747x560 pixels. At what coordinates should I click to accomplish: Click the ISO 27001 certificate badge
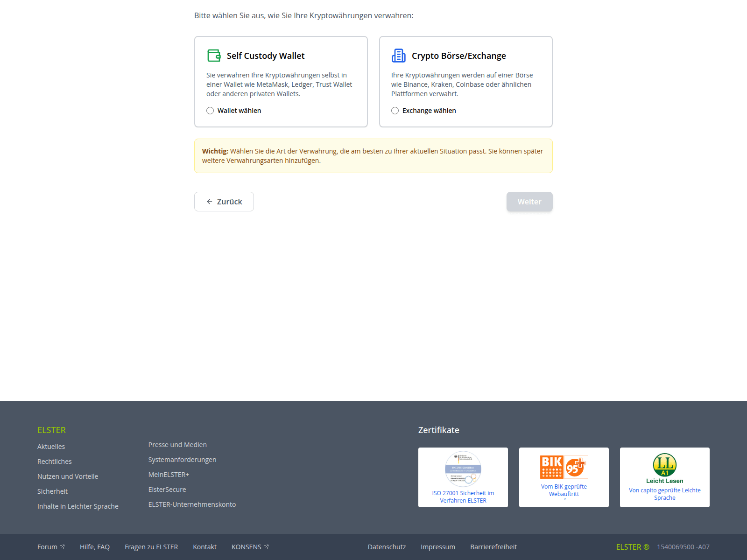pos(463,469)
